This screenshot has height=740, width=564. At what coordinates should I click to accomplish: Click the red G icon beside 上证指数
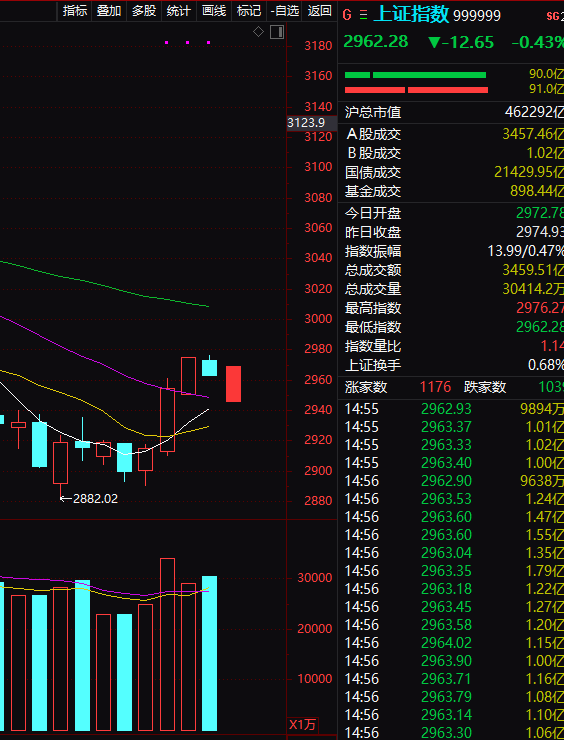click(x=347, y=16)
